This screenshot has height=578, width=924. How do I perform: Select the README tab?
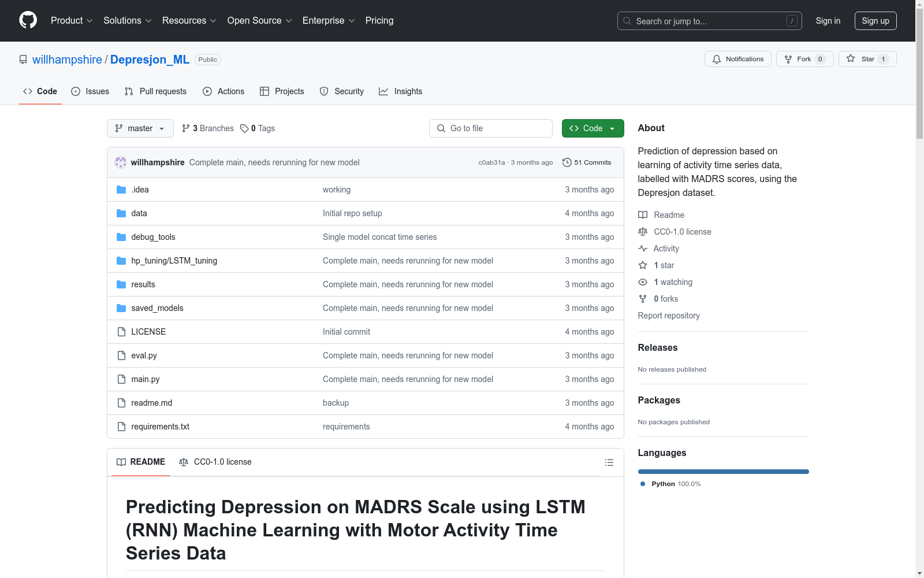(141, 462)
